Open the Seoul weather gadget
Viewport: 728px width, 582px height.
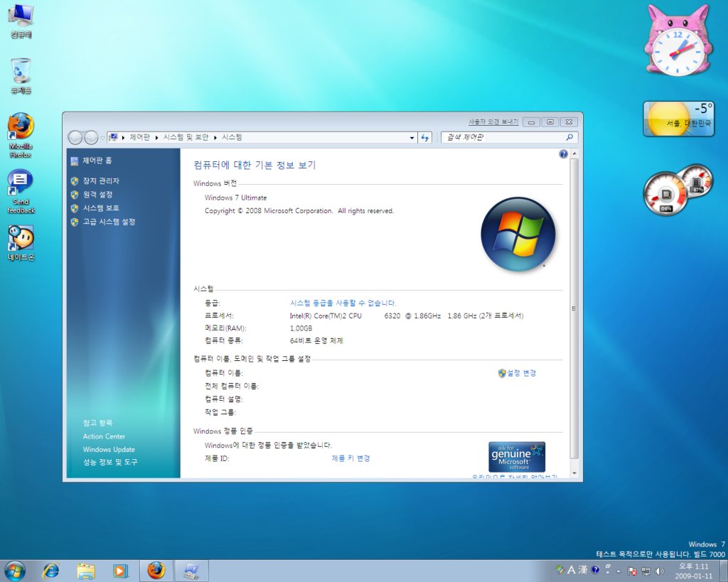pyautogui.click(x=678, y=119)
